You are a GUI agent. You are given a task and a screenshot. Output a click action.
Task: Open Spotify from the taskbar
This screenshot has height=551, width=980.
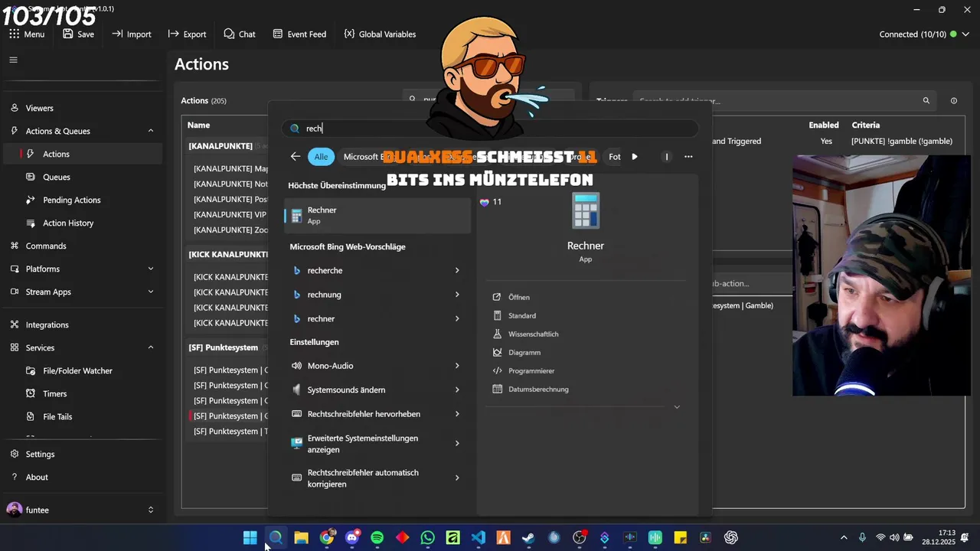pyautogui.click(x=377, y=538)
